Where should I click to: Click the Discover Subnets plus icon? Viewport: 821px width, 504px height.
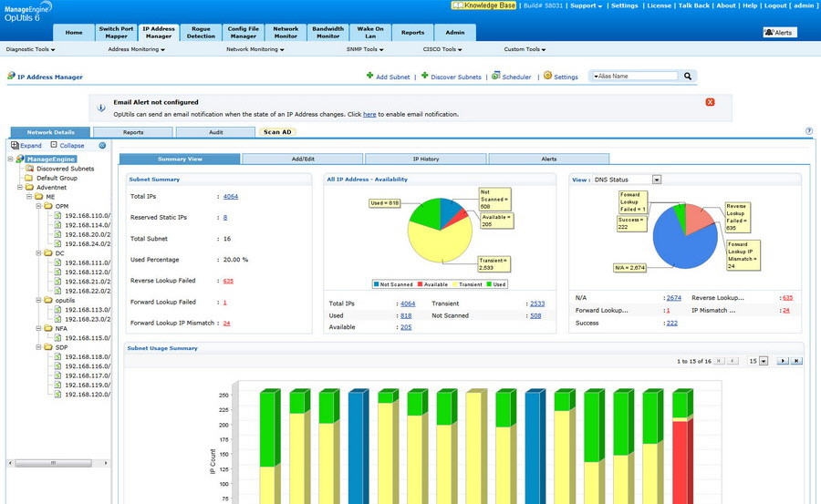pos(424,77)
